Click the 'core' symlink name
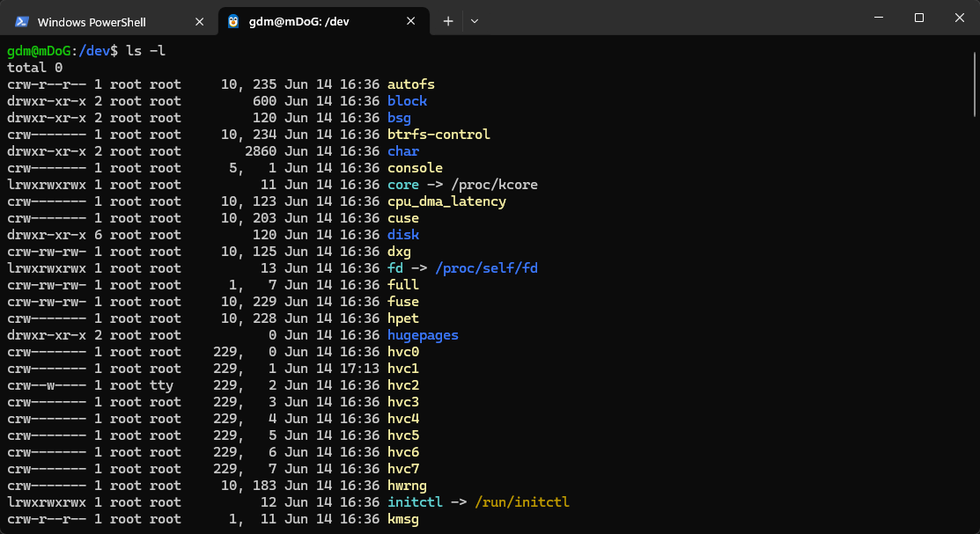 (403, 185)
